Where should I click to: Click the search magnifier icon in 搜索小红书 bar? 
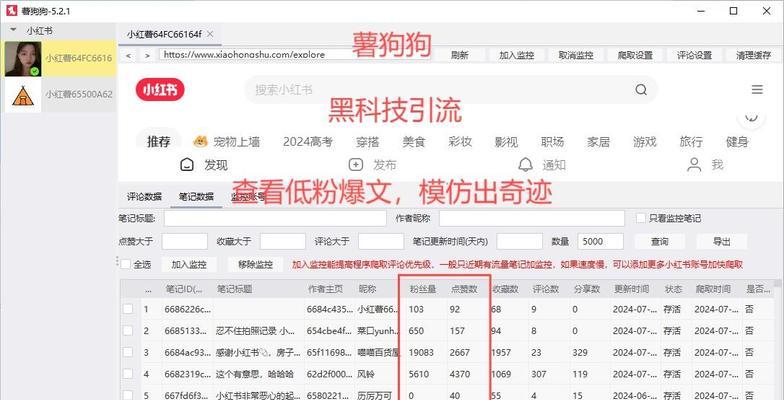click(641, 90)
